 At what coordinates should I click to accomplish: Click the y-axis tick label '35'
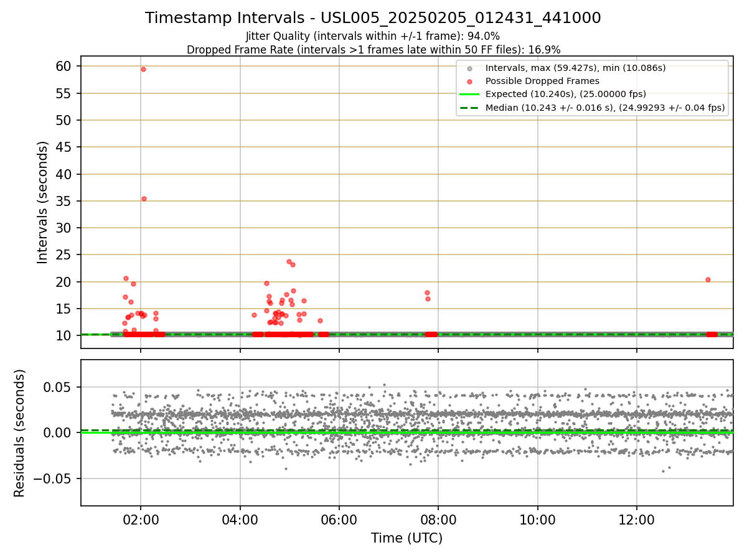pos(65,201)
